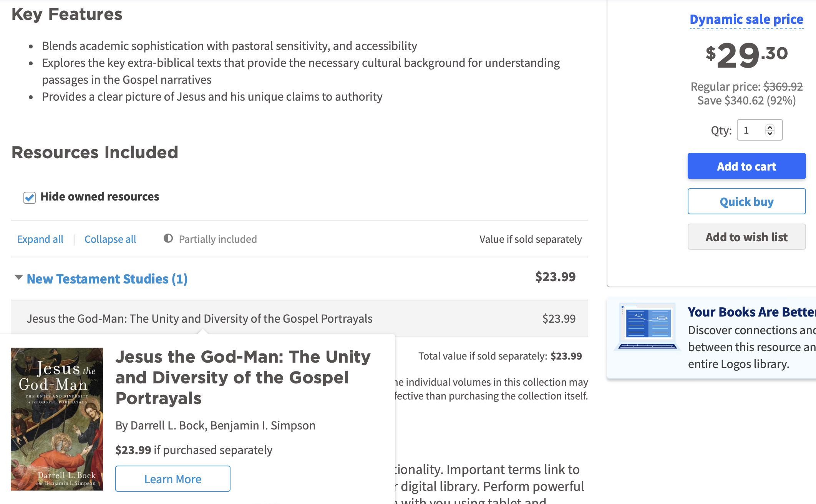816x504 pixels.
Task: Open the Dynamic sale price explanation
Action: [746, 19]
